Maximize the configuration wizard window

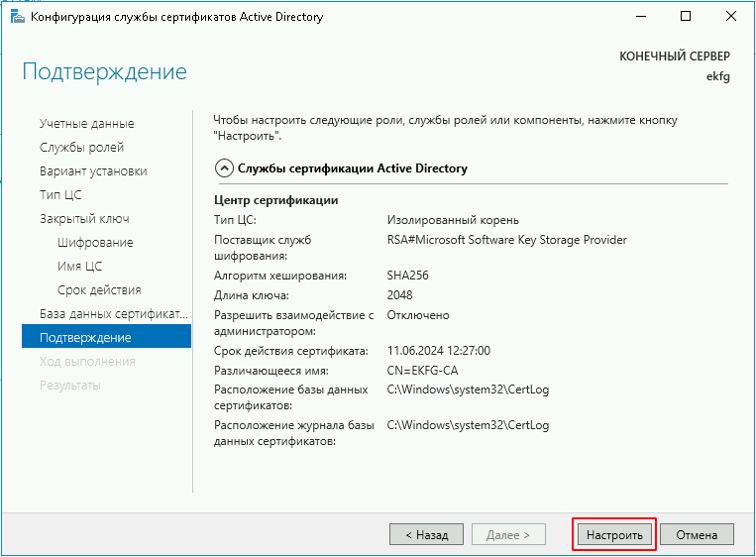click(685, 17)
